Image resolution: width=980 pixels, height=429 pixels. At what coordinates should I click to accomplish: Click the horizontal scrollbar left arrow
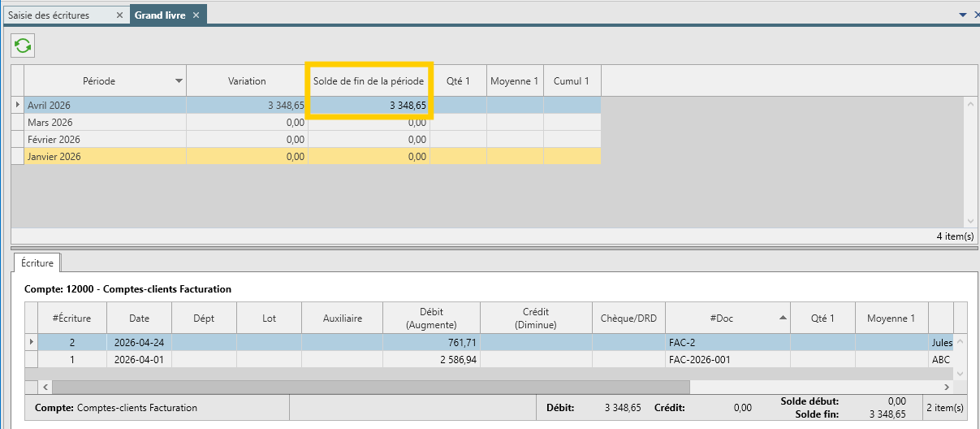(45, 388)
